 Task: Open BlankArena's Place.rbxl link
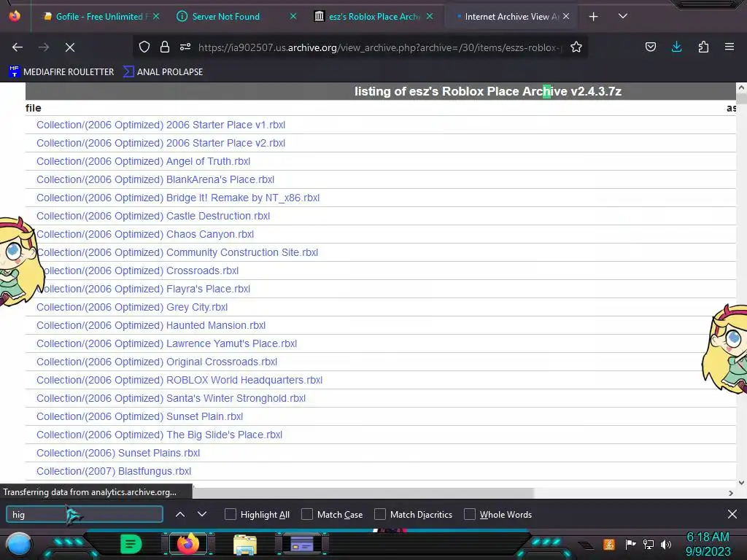pos(155,179)
